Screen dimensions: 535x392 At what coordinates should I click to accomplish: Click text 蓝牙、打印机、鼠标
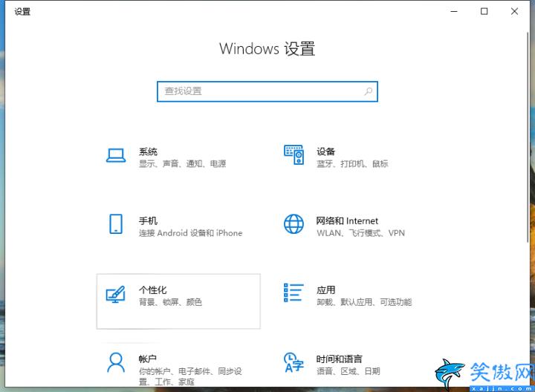tap(352, 164)
